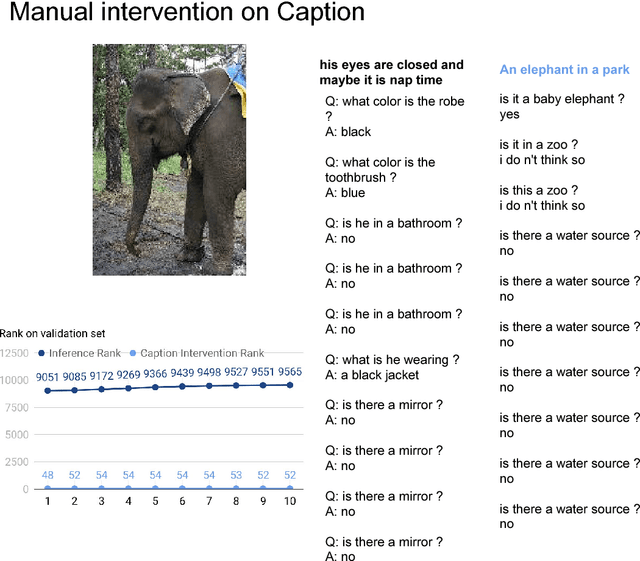Click the question "is this a zoo ?"
The height and width of the screenshot is (561, 640).
(539, 190)
